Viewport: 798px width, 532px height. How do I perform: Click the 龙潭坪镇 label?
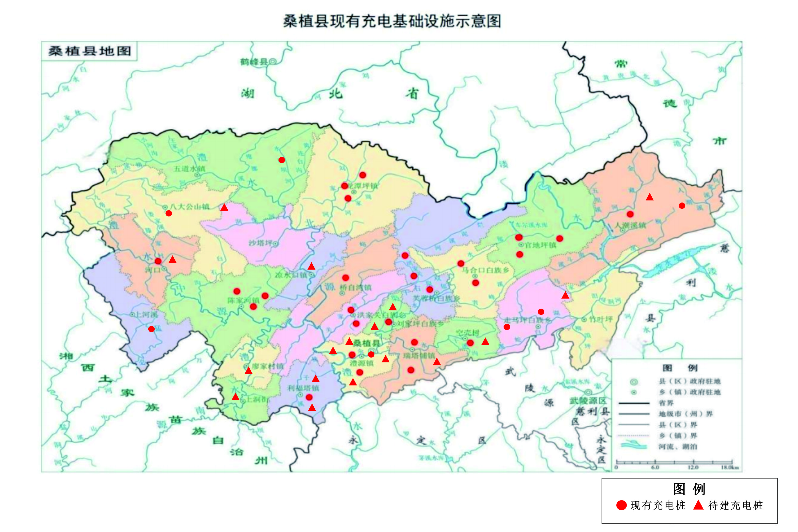point(363,186)
